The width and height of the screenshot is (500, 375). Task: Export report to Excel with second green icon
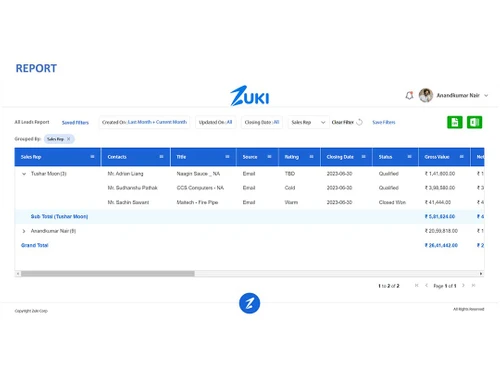474,122
